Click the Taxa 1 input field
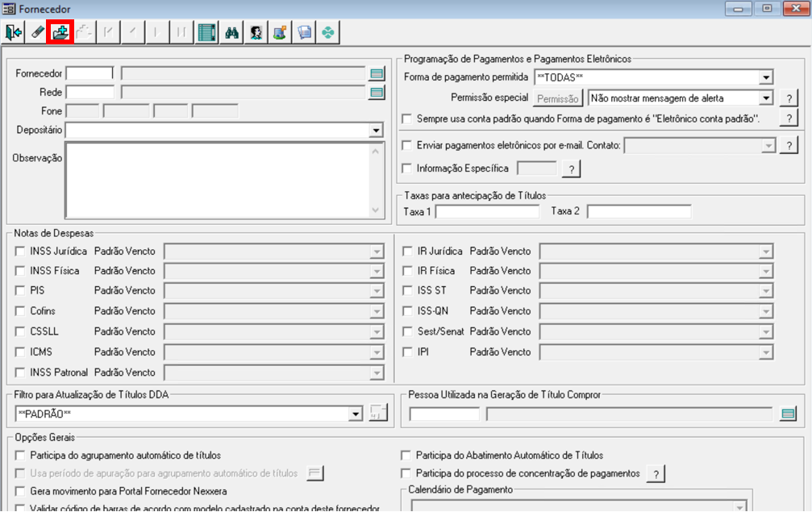812x512 pixels. [x=487, y=211]
